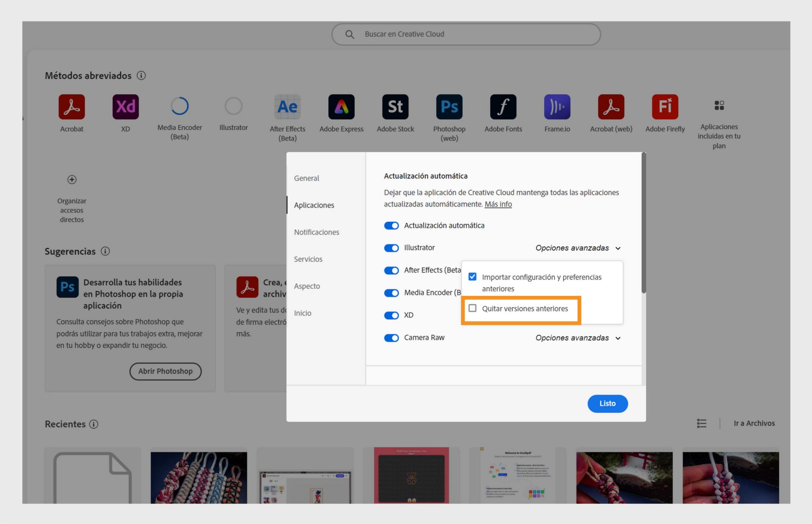Open the Adobe Express shortcut icon
This screenshot has width=812, height=524.
tap(341, 107)
